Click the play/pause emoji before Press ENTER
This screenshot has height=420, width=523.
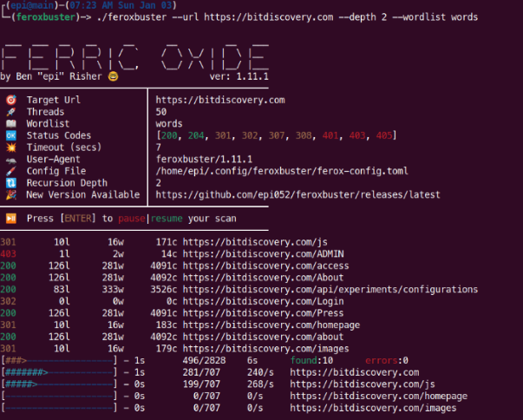[x=11, y=219]
